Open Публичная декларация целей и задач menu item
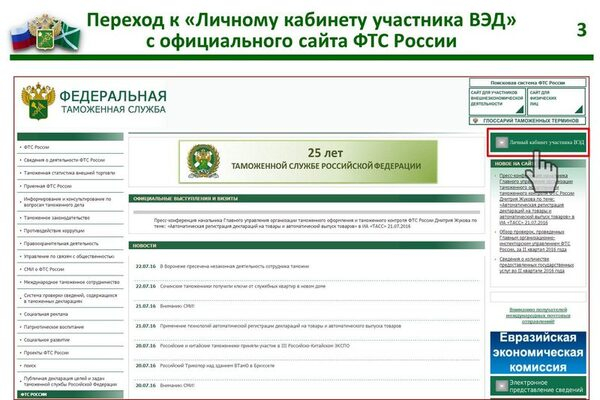Image resolution: width=600 pixels, height=400 pixels. tap(70, 382)
